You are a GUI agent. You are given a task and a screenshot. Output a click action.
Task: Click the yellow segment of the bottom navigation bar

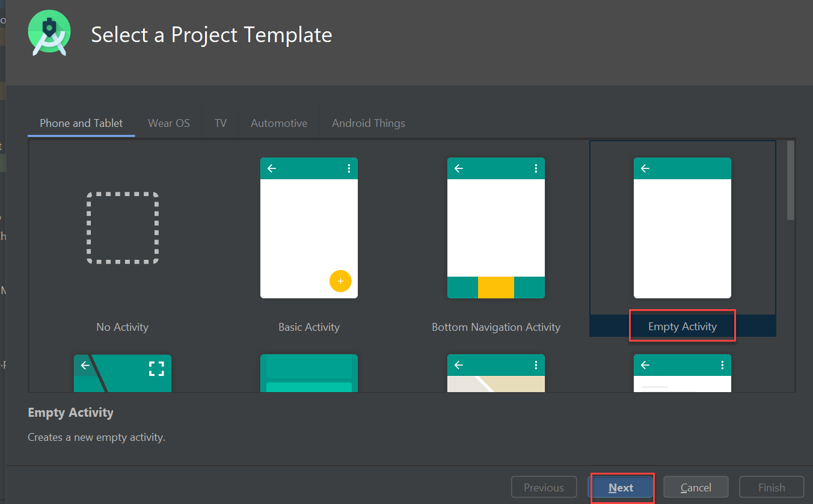click(x=496, y=287)
